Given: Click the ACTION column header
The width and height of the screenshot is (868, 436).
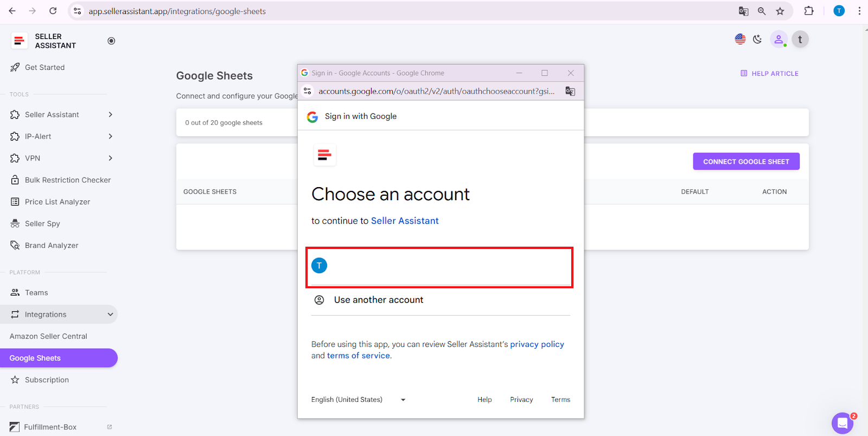Looking at the screenshot, I should (774, 191).
